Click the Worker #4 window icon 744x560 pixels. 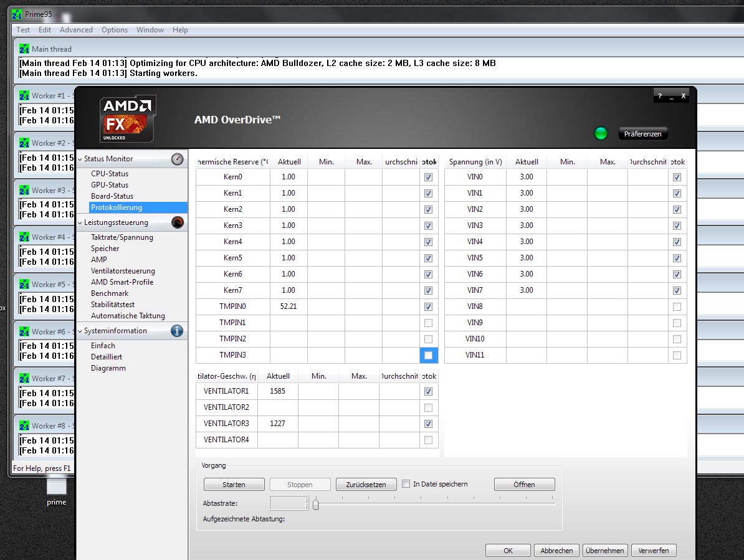point(24,237)
